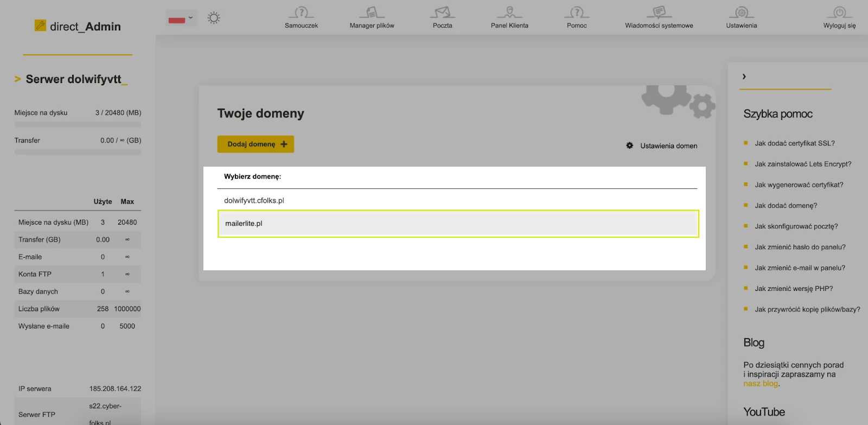Image resolution: width=868 pixels, height=425 pixels.
Task: Open 'Jak zmienić wersję PHP?' link
Action: point(793,289)
